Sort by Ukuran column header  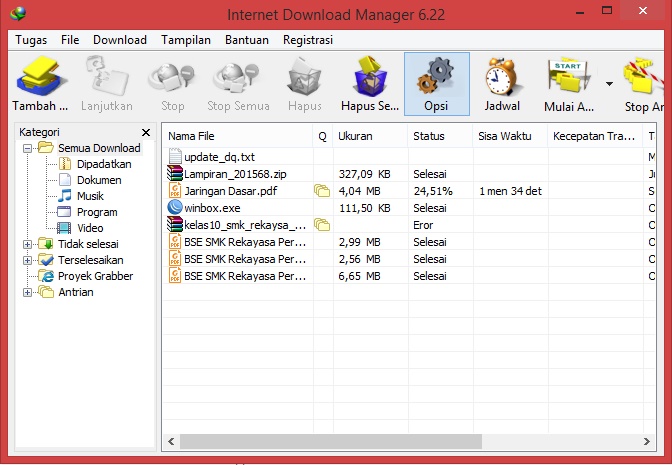point(370,136)
